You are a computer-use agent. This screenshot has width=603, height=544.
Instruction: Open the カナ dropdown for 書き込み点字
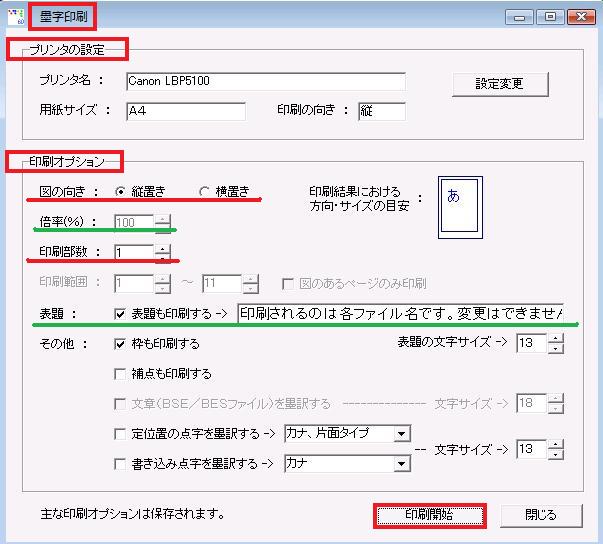click(401, 464)
